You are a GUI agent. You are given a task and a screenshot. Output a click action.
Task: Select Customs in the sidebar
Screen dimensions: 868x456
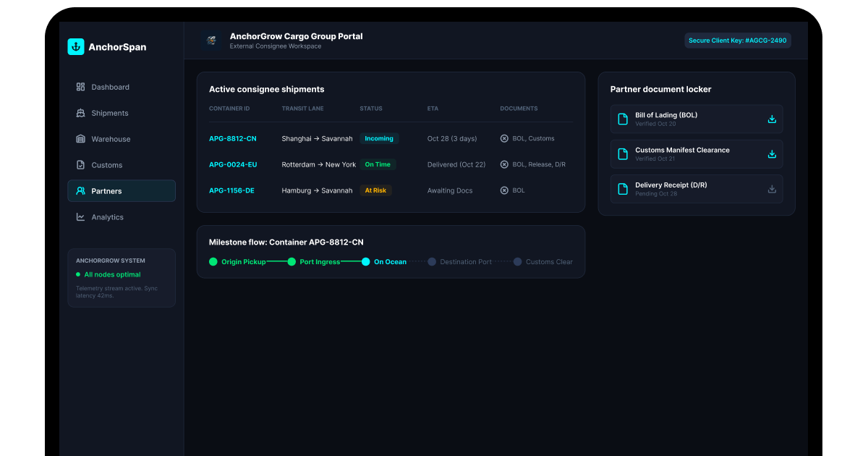point(122,165)
